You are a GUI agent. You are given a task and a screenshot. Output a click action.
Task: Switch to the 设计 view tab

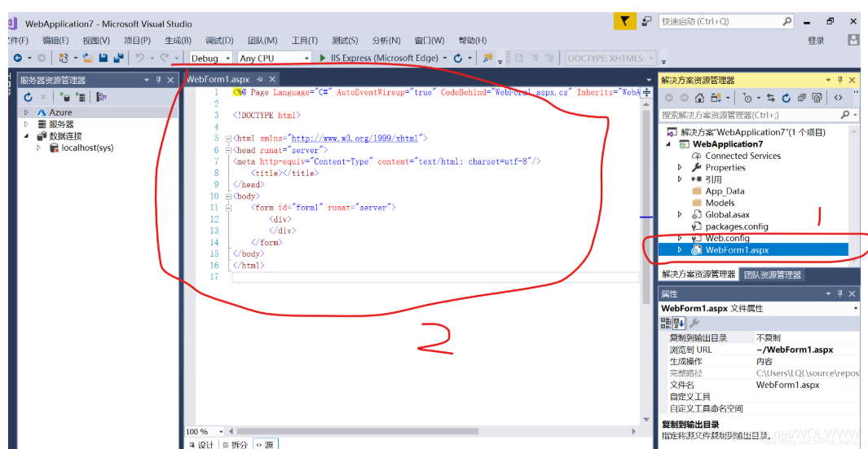(201, 444)
